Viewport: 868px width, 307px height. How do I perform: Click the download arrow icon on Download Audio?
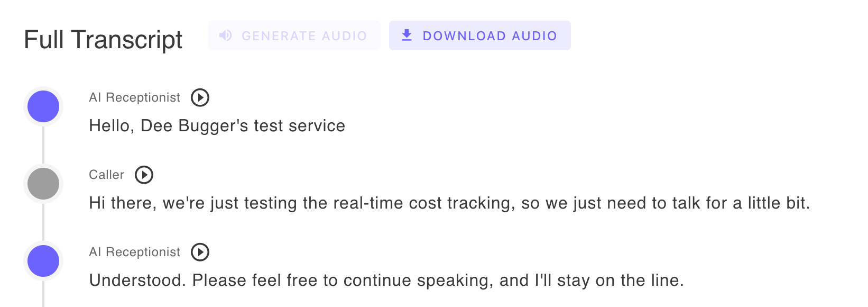(407, 35)
